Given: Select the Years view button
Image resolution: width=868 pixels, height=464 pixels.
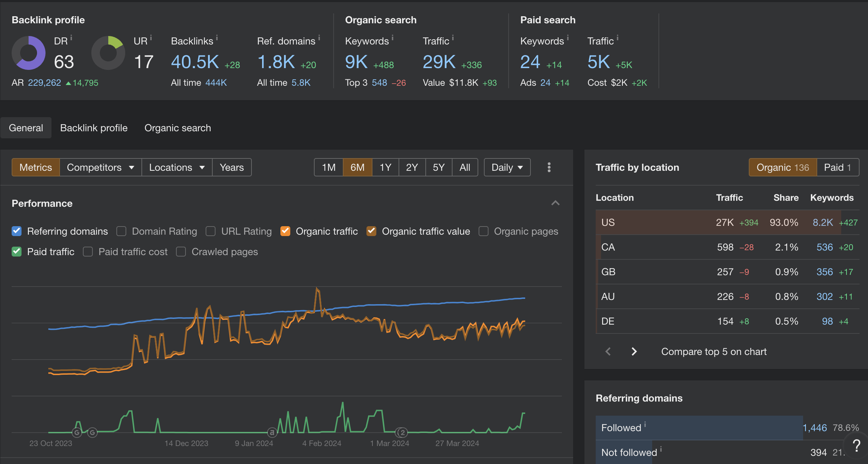Looking at the screenshot, I should pyautogui.click(x=232, y=167).
